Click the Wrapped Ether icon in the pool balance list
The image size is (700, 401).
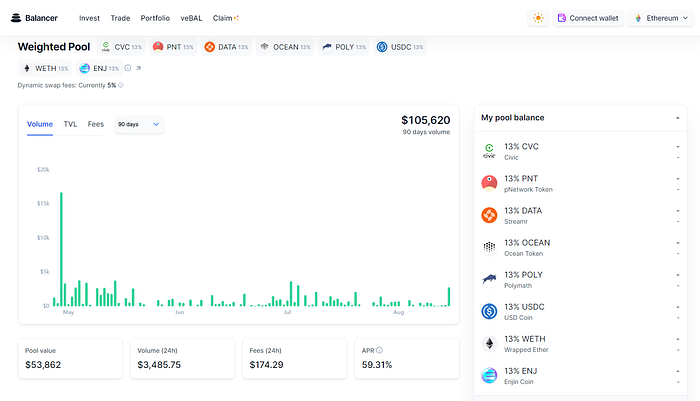pyautogui.click(x=489, y=343)
